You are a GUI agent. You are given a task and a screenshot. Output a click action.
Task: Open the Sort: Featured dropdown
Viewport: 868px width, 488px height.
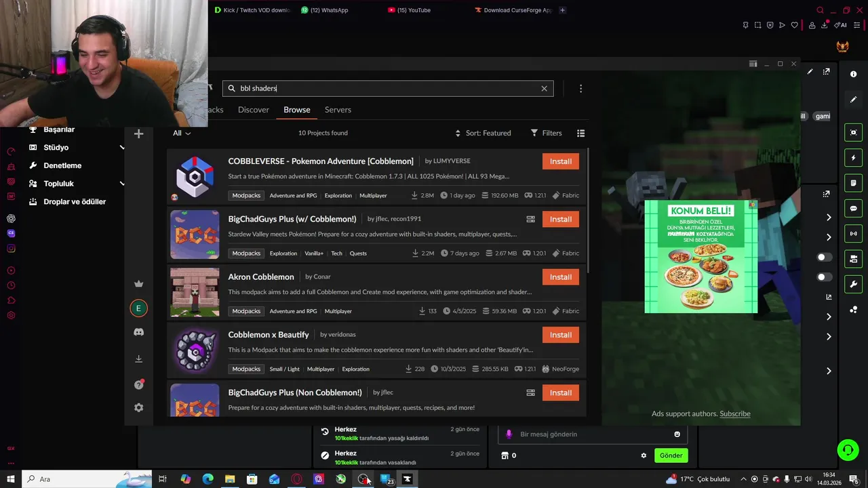click(482, 133)
